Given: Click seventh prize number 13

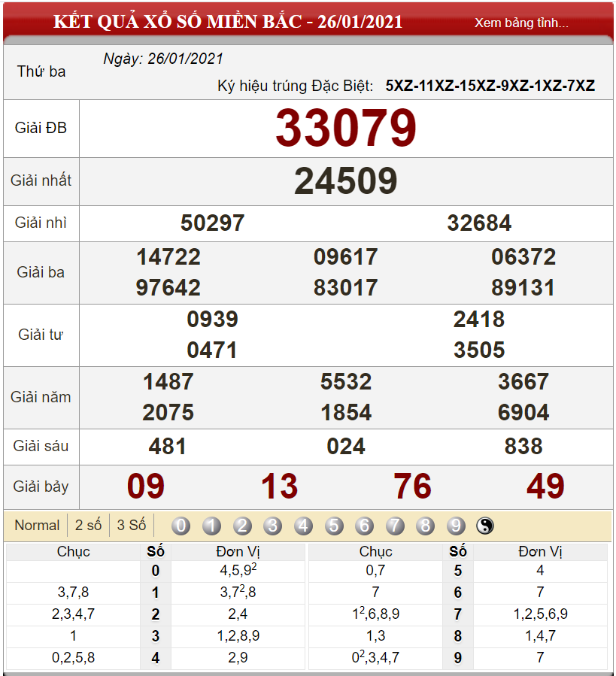Looking at the screenshot, I should [x=280, y=487].
